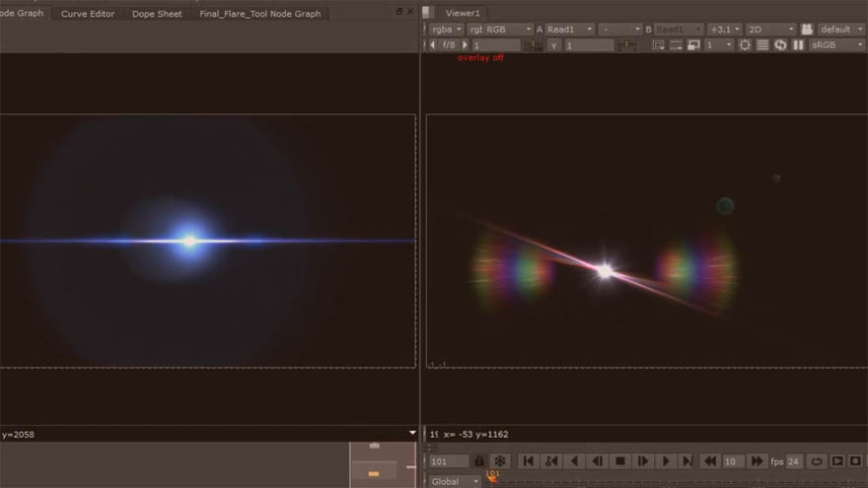Skip forward by frame increment
This screenshot has width=868, height=488.
click(757, 461)
